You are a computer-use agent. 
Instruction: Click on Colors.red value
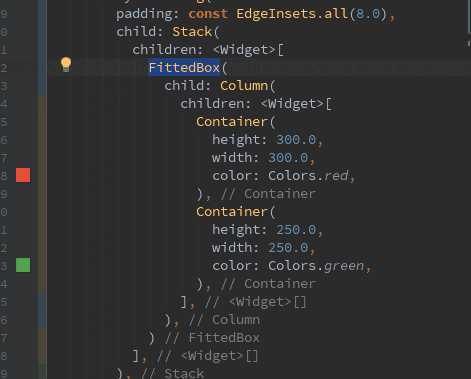pyautogui.click(x=308, y=176)
